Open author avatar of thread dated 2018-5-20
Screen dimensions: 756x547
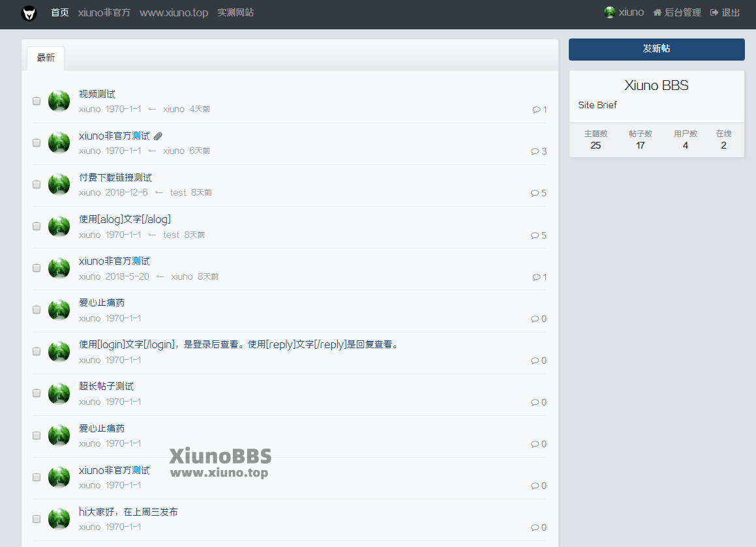pyautogui.click(x=59, y=268)
